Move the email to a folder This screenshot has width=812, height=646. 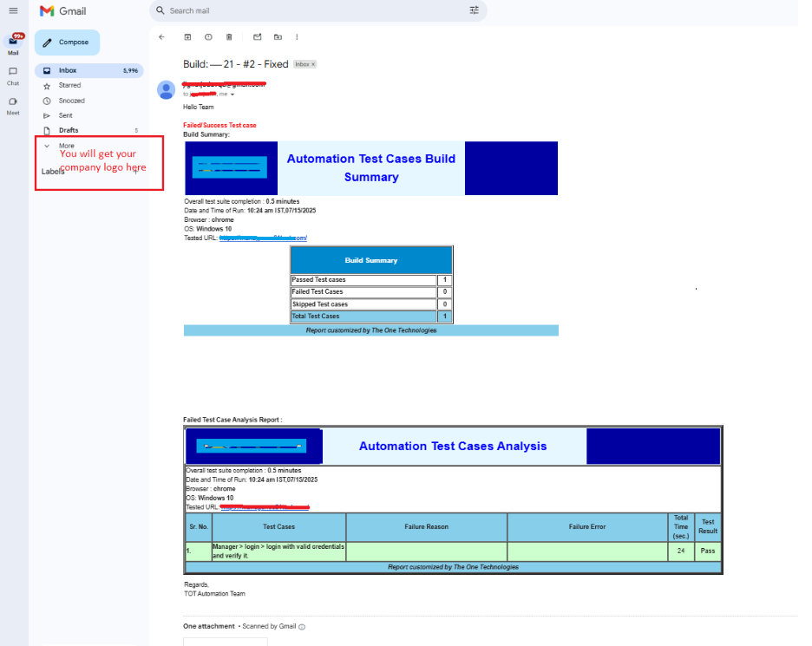point(278,36)
